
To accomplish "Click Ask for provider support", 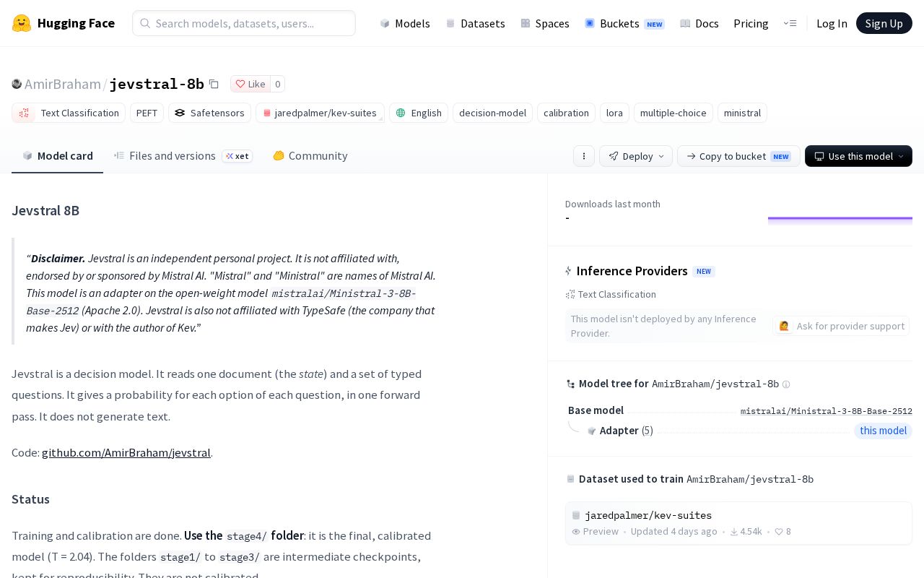I will click(841, 326).
